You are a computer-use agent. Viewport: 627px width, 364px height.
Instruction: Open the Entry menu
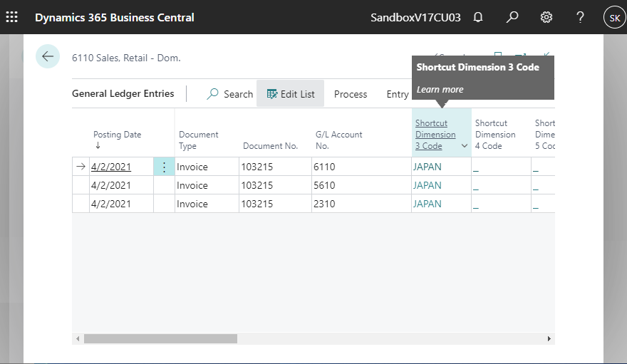point(397,94)
